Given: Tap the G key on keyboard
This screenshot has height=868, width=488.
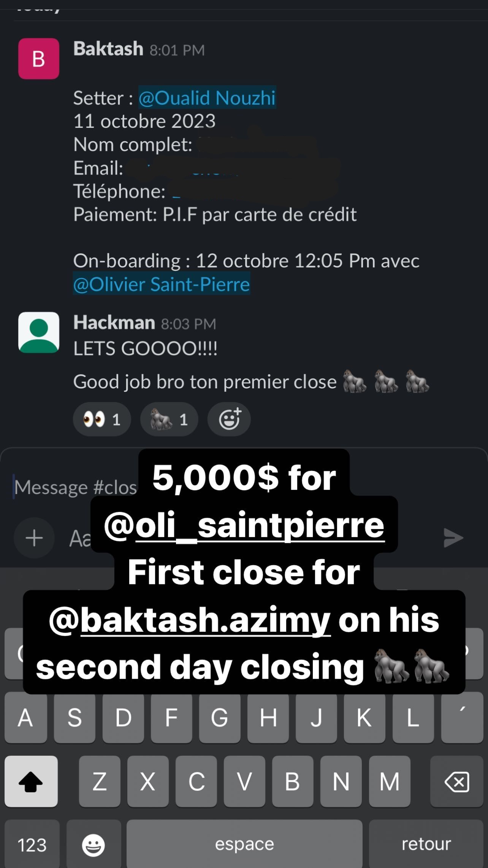Looking at the screenshot, I should pos(219,718).
